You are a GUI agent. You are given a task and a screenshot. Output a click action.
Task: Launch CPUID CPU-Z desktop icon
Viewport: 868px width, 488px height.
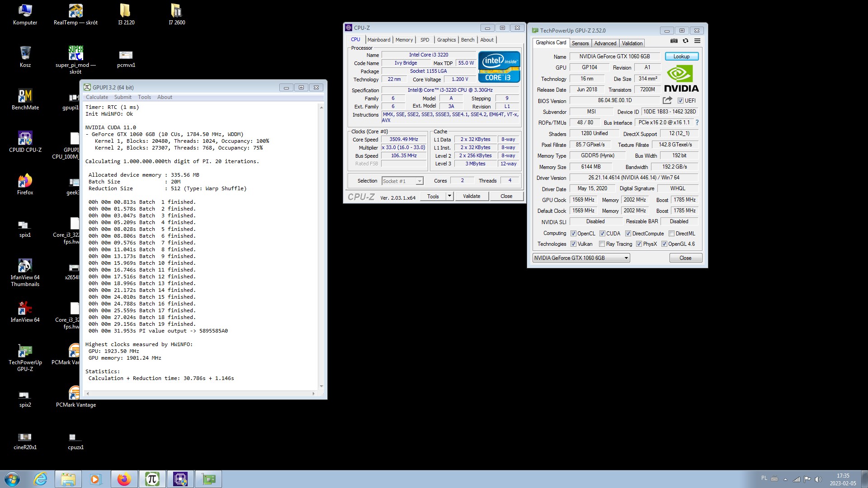[x=25, y=142]
